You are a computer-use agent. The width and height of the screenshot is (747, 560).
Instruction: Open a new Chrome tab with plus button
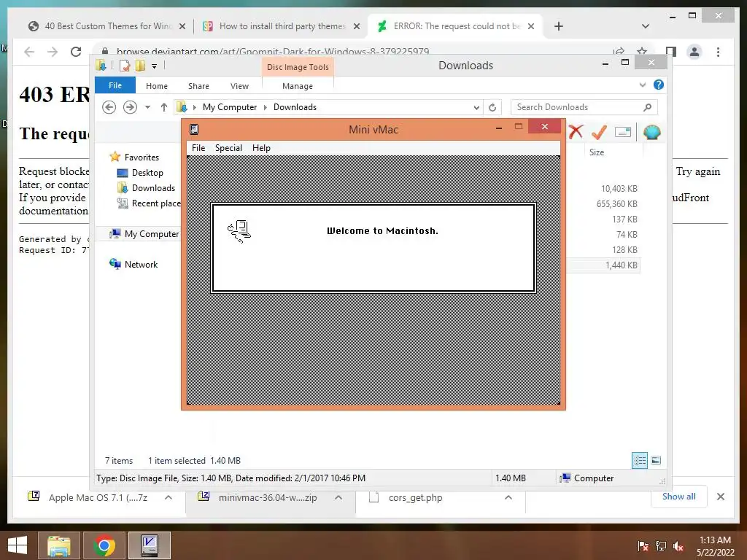tap(559, 27)
